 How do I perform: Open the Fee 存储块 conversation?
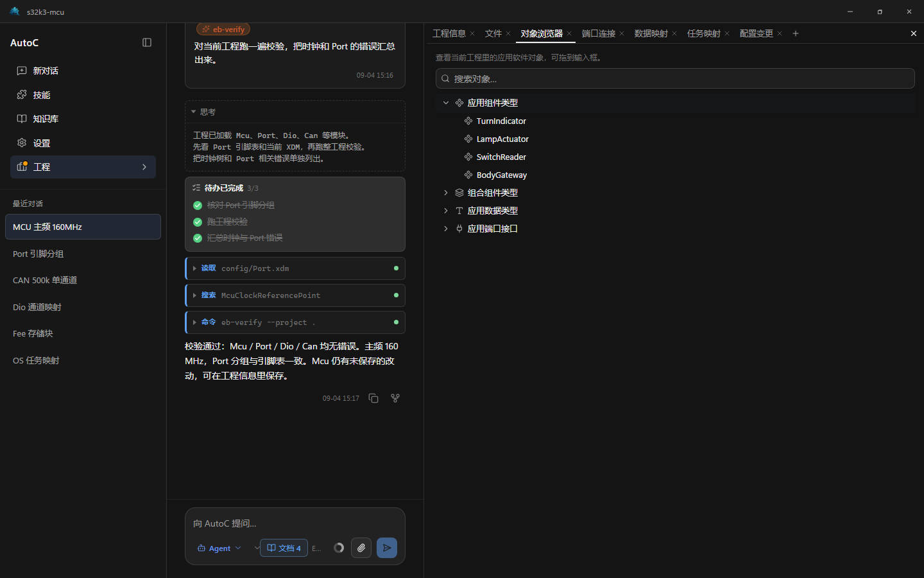pos(83,333)
